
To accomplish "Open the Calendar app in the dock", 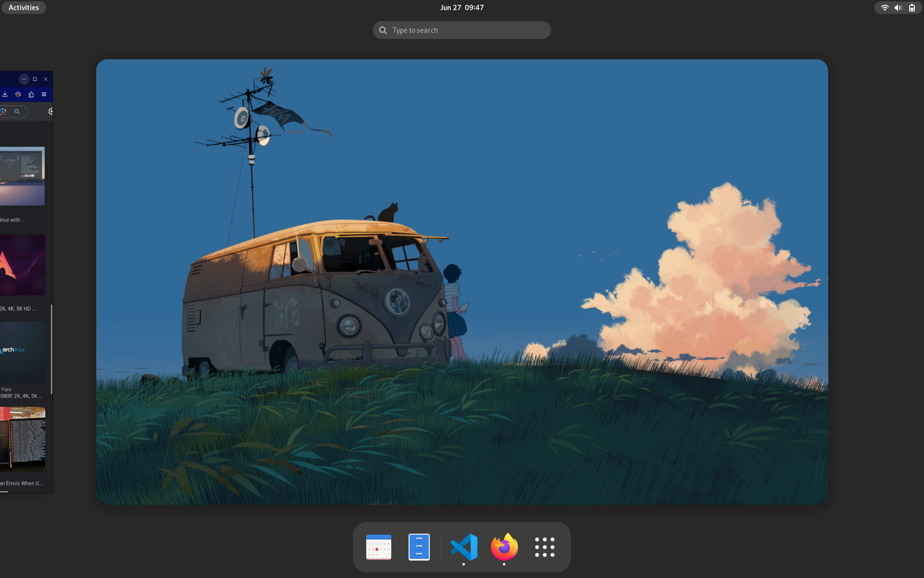I will point(379,547).
